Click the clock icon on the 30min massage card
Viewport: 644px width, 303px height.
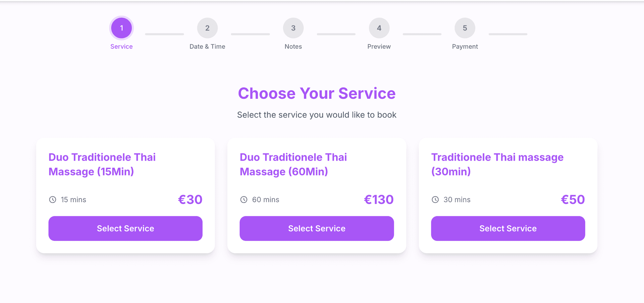click(435, 200)
